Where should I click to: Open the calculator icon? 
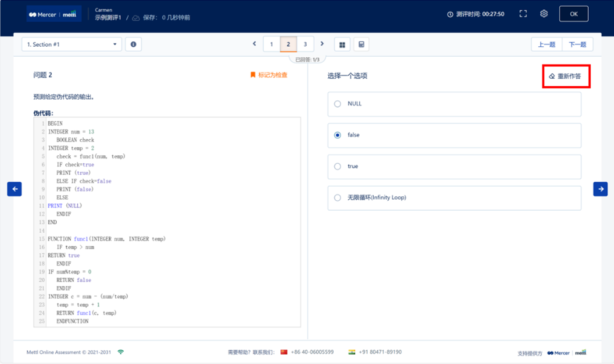point(362,44)
